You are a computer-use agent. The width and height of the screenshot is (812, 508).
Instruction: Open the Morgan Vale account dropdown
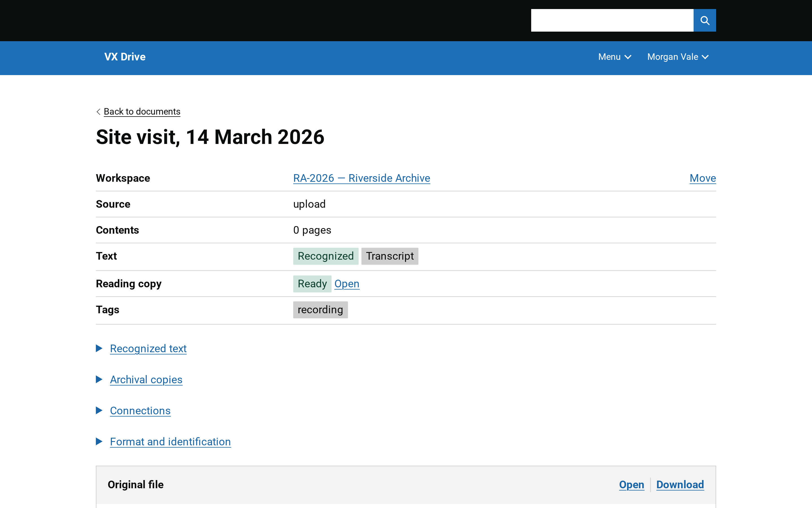(x=678, y=57)
